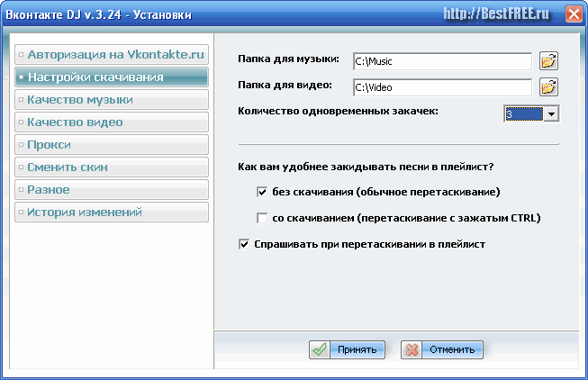
Task: Open 'Разное' section
Action: click(112, 190)
